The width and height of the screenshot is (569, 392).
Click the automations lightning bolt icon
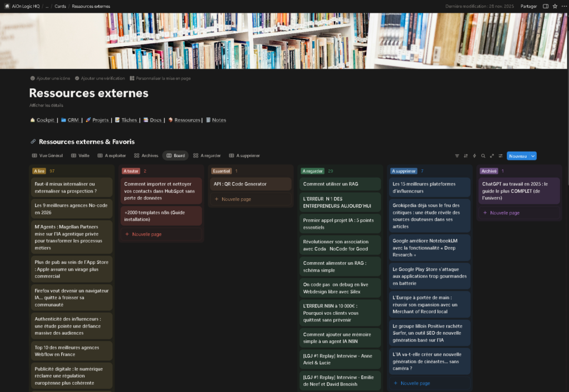(475, 156)
